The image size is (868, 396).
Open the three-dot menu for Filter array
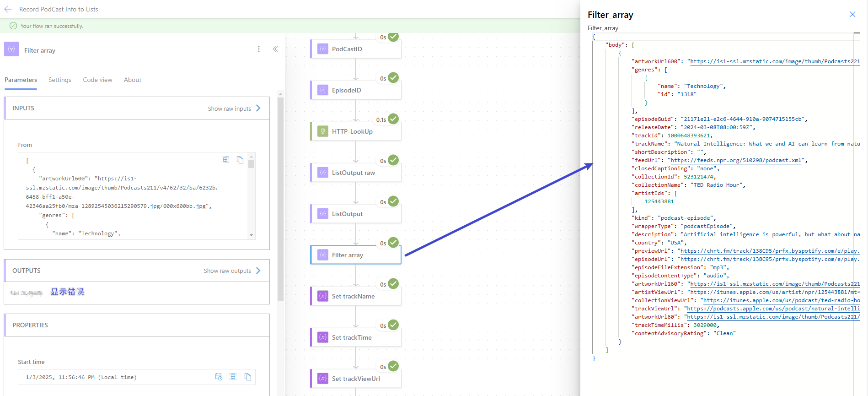(x=259, y=49)
